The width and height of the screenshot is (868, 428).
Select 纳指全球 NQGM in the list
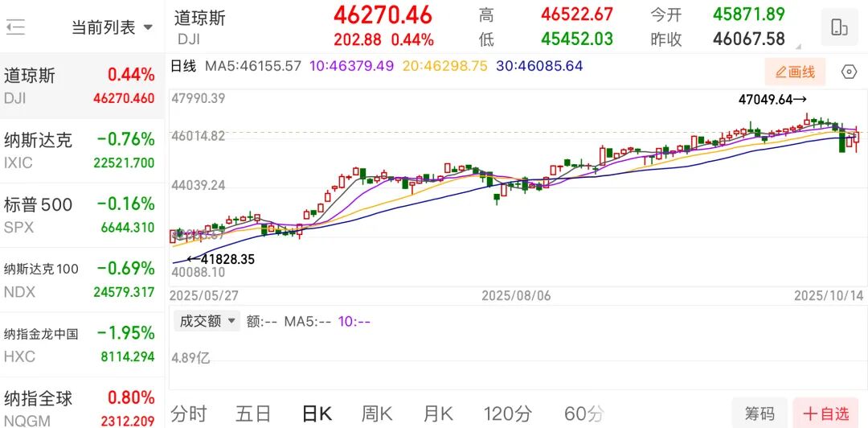point(80,407)
